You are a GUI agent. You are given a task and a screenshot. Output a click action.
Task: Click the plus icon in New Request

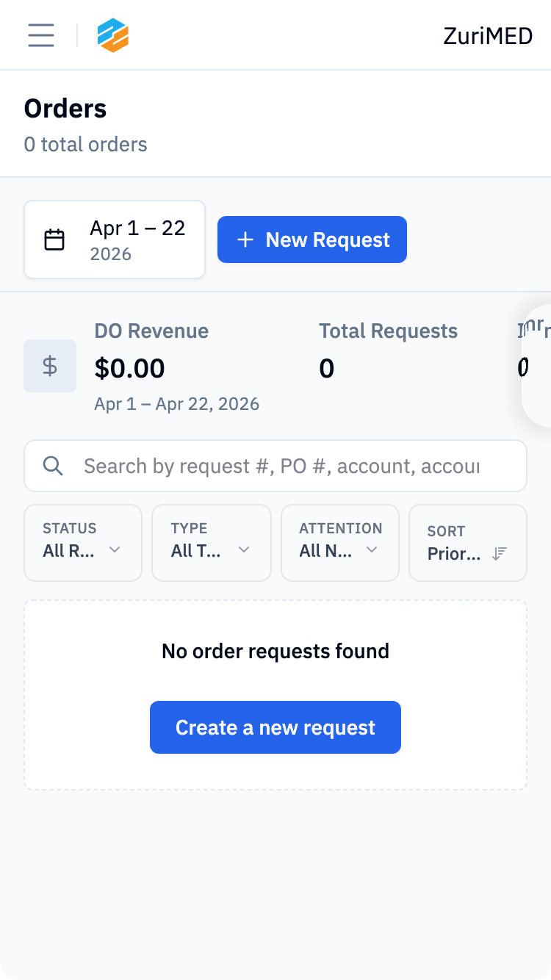tap(245, 239)
